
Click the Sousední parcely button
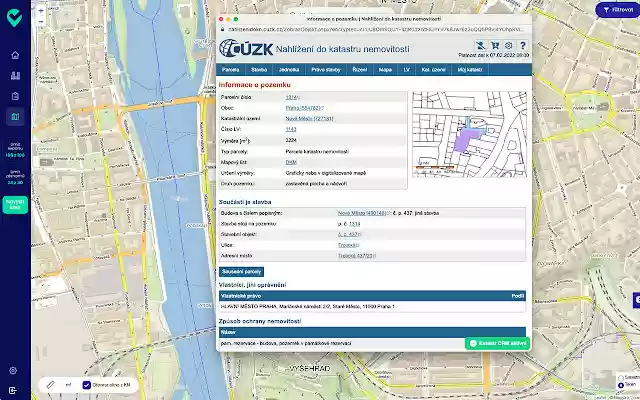[242, 272]
